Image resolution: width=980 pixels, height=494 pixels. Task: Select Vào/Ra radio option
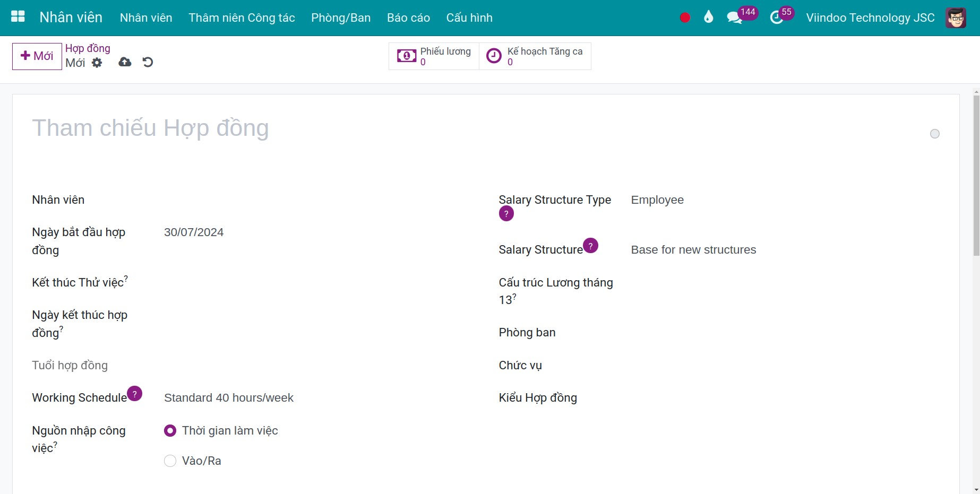pos(170,461)
